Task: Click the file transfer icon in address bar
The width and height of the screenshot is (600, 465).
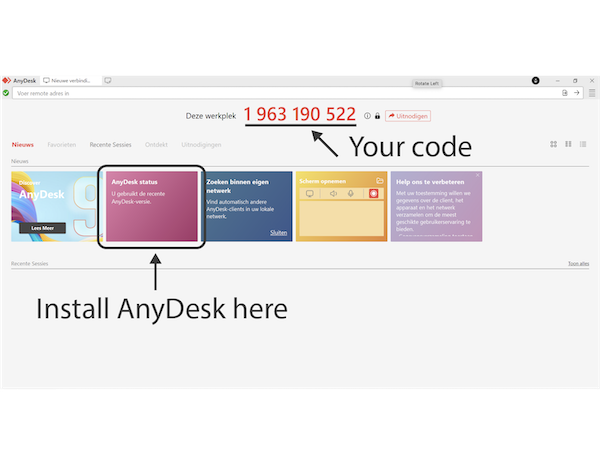Action: (x=564, y=93)
